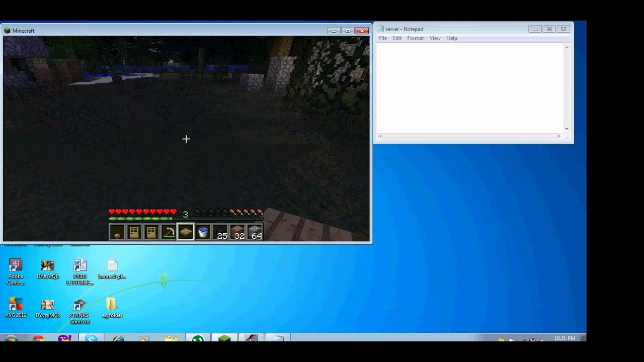Screen dimensions: 644x362
Task: Click inside the empty Notepad text area
Action: click(x=470, y=88)
